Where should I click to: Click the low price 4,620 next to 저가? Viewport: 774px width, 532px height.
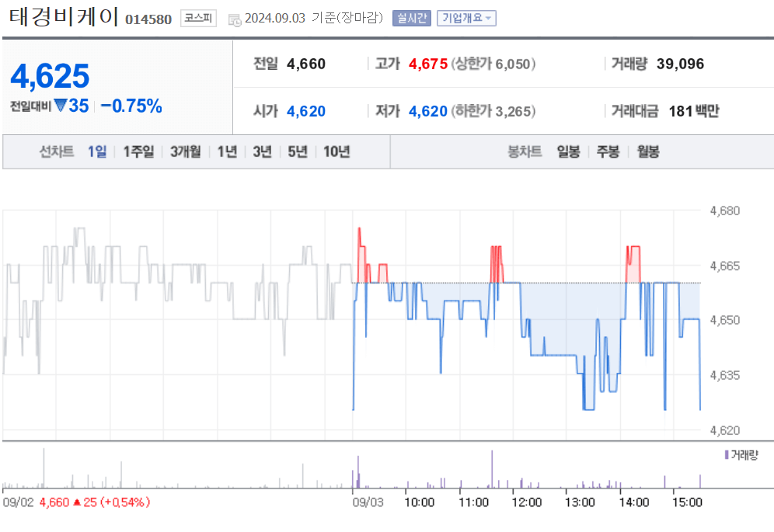pos(428,111)
